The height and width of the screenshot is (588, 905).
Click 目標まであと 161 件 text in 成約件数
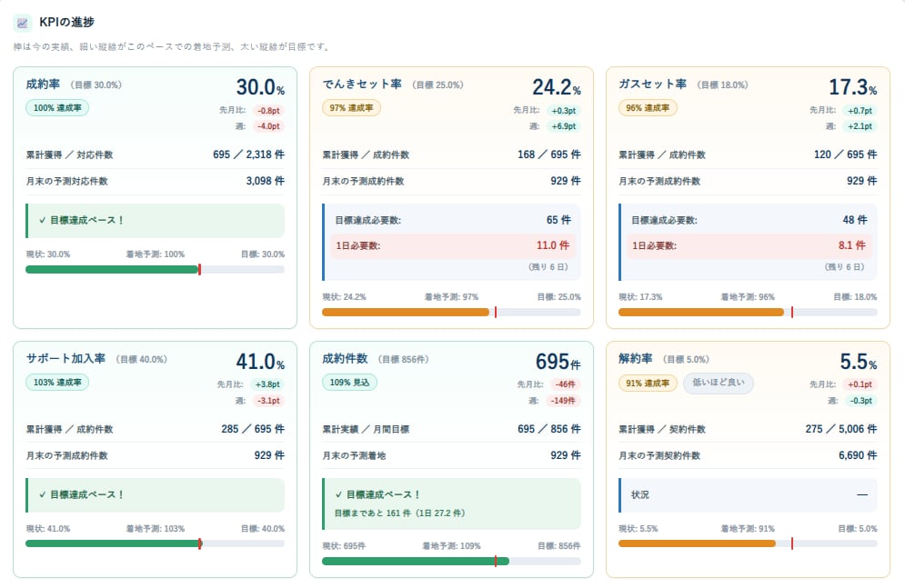399,513
